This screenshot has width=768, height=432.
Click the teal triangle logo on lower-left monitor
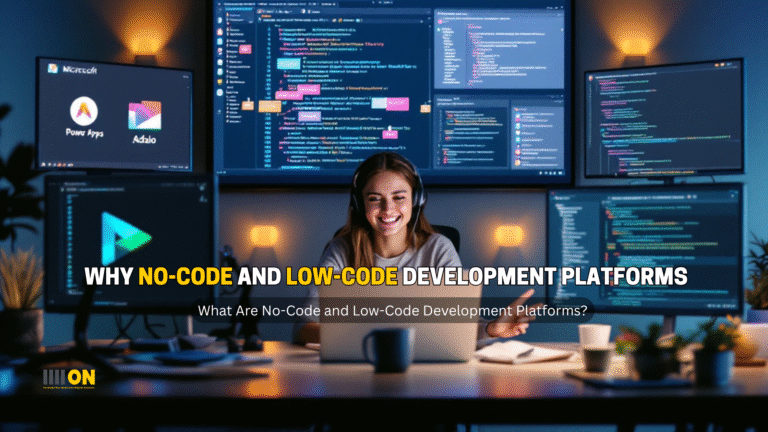point(126,239)
